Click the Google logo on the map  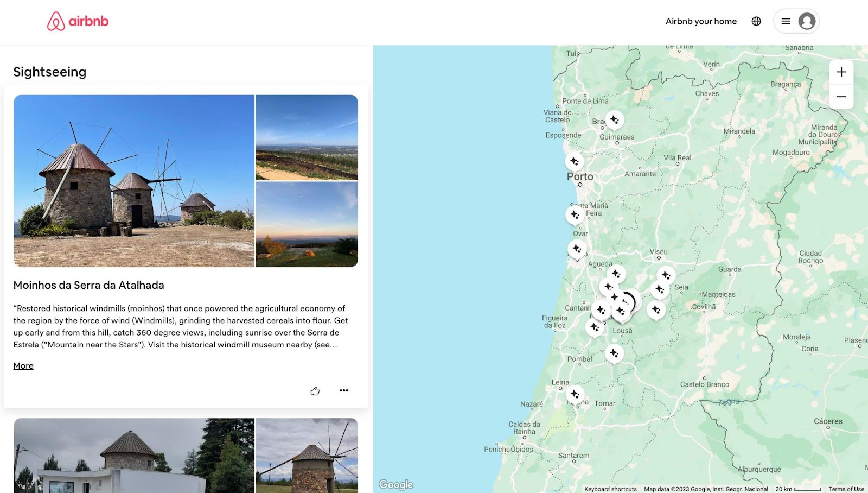[x=395, y=484]
